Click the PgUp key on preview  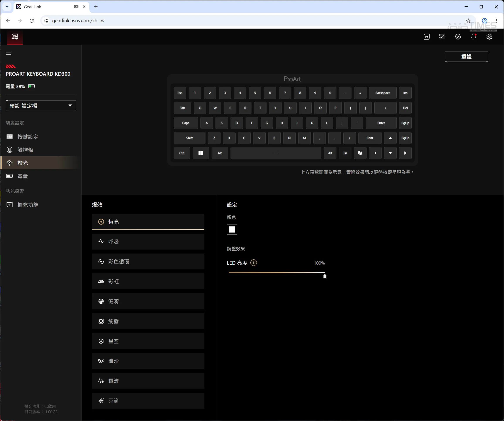point(405,123)
